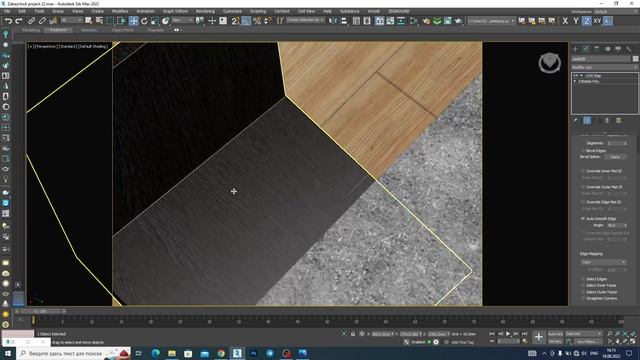This screenshot has height=360, width=640.
Task: Click the Align tool icon
Action: (344, 21)
